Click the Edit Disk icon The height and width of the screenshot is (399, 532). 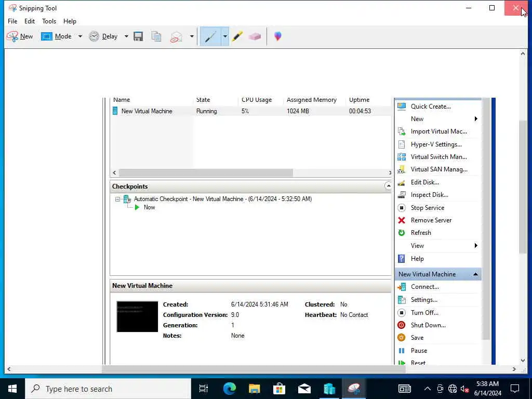(402, 182)
